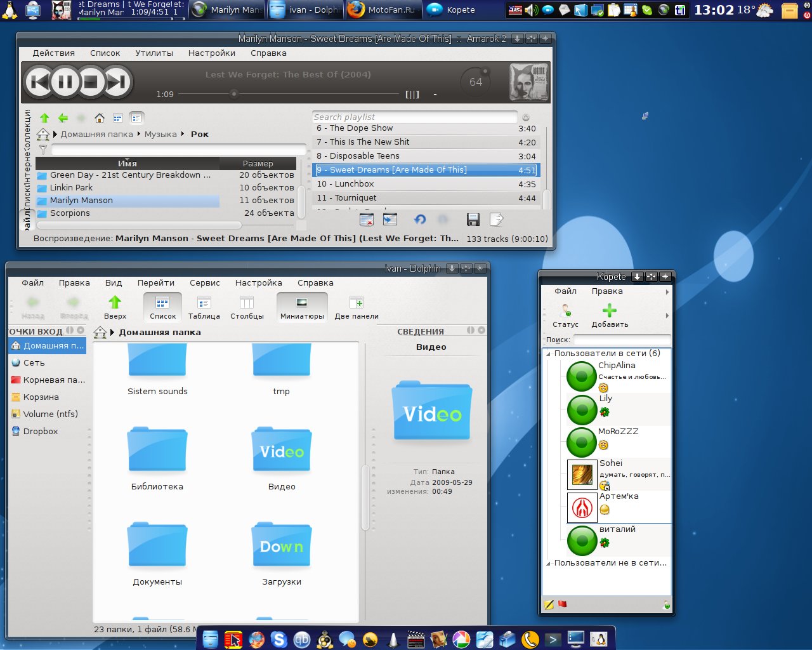Click the Marilyn Manson album cover
812x650 pixels.
pos(528,82)
